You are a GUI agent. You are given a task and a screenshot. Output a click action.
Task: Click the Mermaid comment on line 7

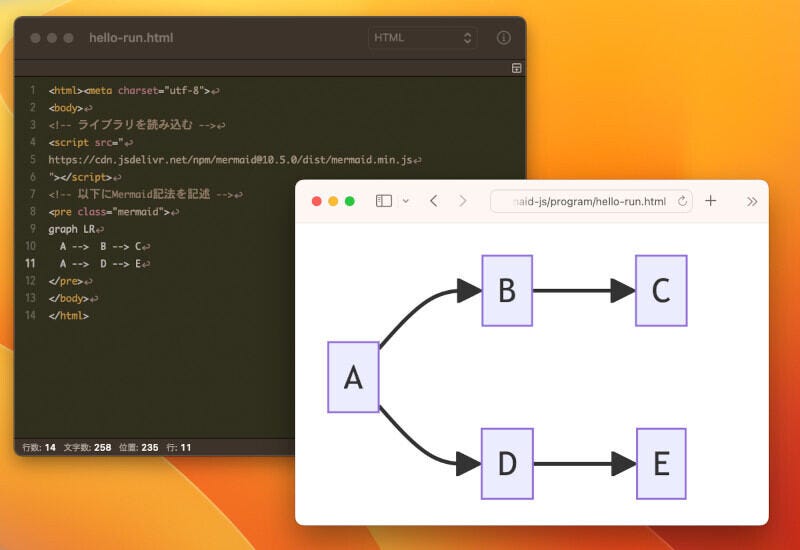click(x=145, y=194)
